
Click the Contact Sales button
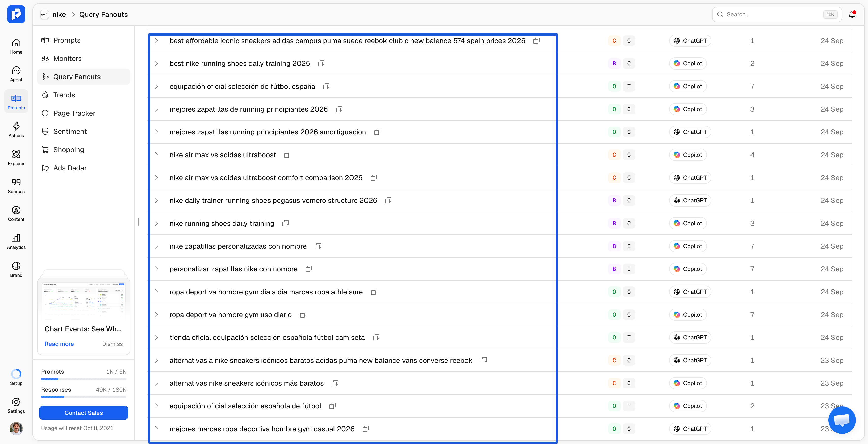click(84, 413)
